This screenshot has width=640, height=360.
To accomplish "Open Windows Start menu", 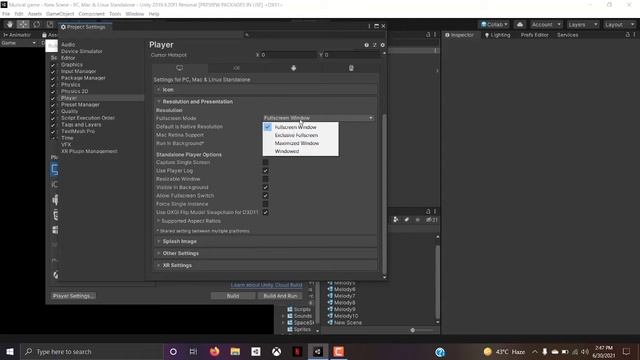I will coord(10,351).
